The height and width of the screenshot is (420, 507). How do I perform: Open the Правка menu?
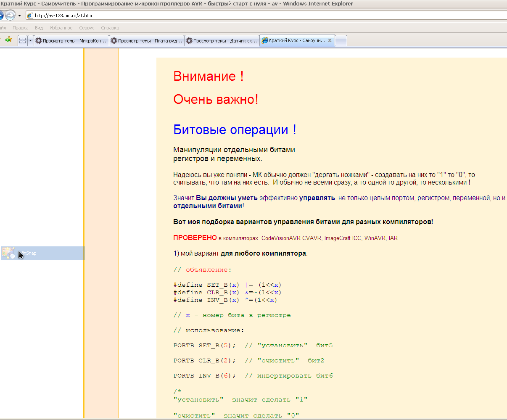click(x=21, y=28)
